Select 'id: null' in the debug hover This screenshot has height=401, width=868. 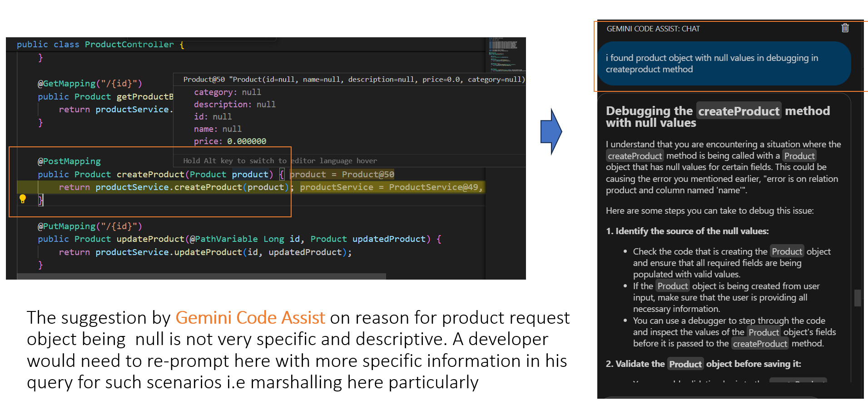point(213,117)
